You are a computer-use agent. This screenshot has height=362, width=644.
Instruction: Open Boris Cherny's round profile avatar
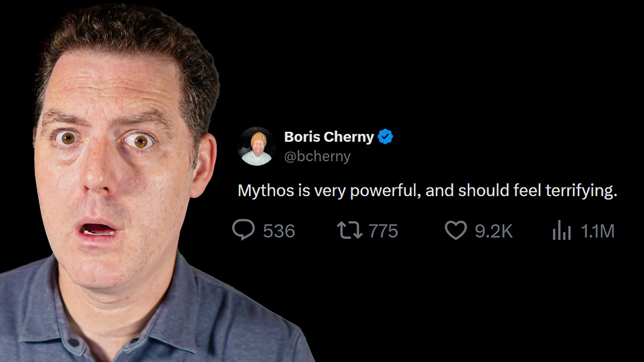257,146
